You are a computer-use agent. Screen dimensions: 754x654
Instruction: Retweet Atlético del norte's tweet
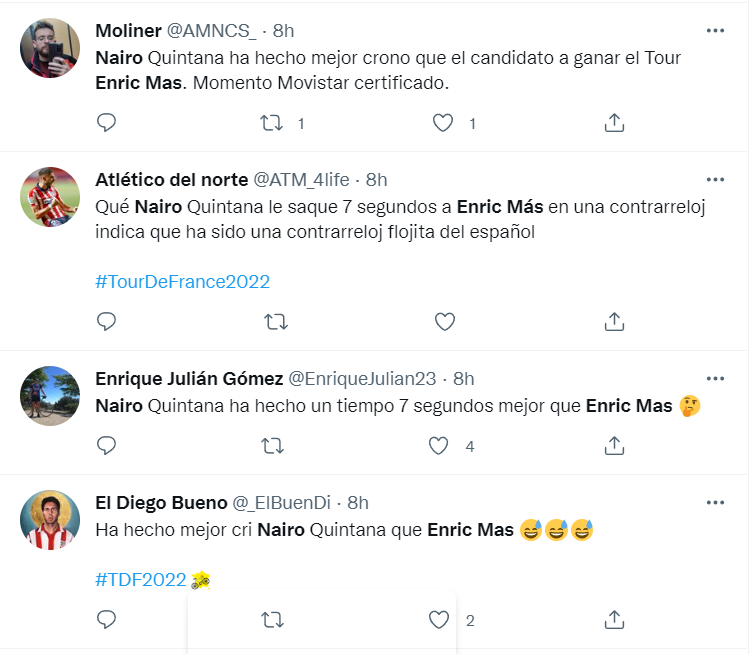click(272, 321)
